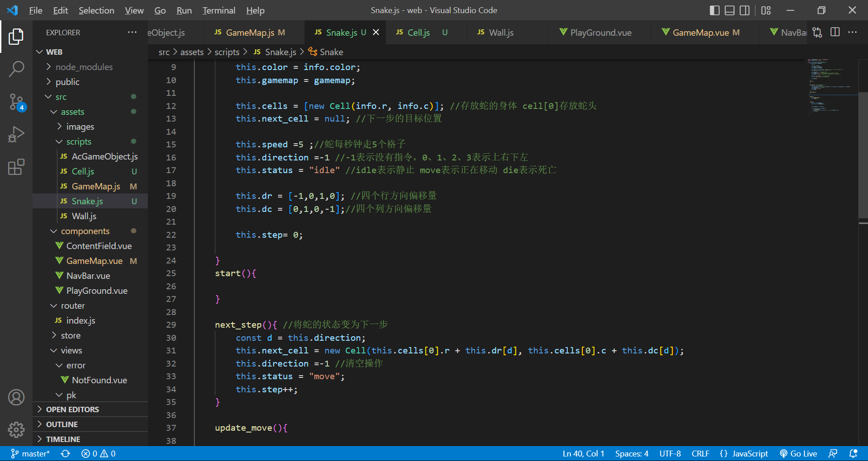Click the VS Code logo icon
Image resolution: width=868 pixels, height=461 pixels.
click(13, 10)
